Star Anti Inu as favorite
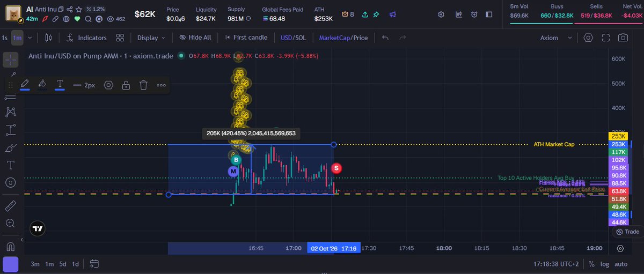The image size is (644, 274). click(x=79, y=10)
